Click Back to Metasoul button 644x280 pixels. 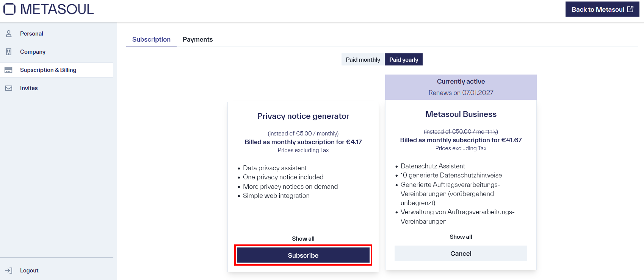(602, 9)
